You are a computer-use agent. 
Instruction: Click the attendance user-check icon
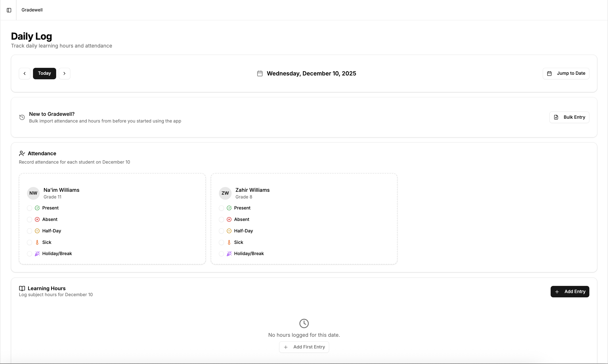(22, 153)
